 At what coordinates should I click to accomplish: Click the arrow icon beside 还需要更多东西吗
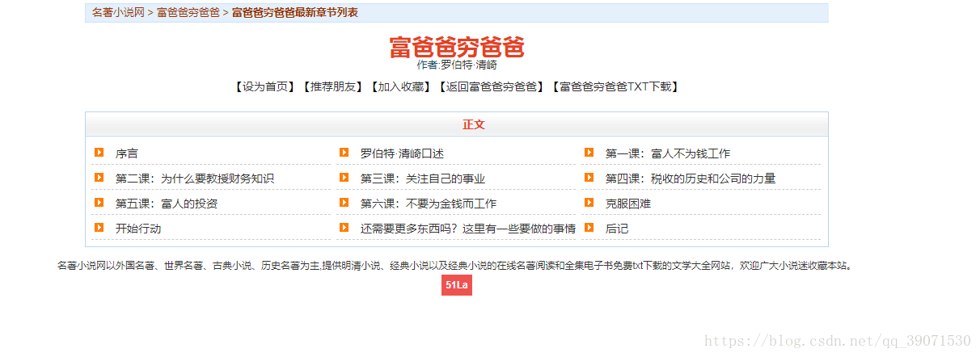tap(344, 227)
